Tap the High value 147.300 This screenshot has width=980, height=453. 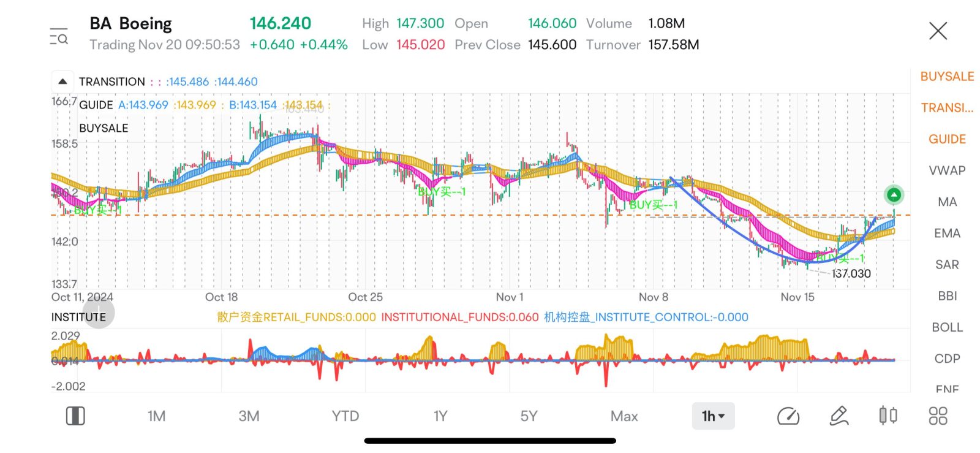(420, 23)
